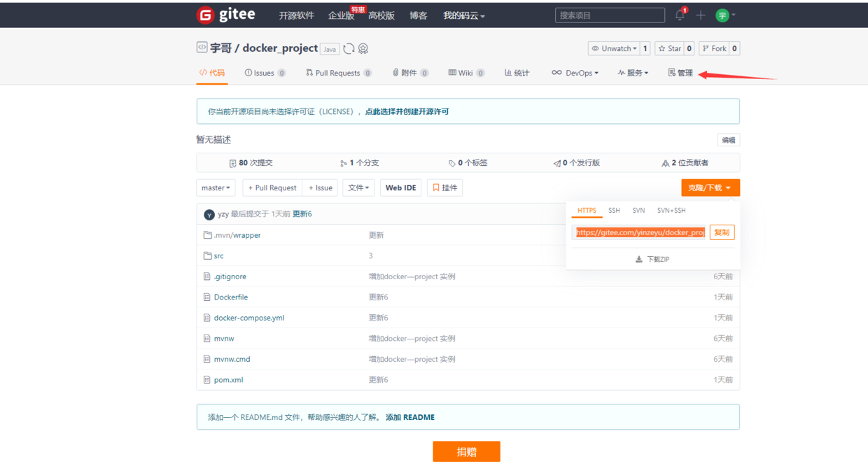Open the mvnw.cmd file
Viewport: 868px width, 464px height.
[232, 359]
